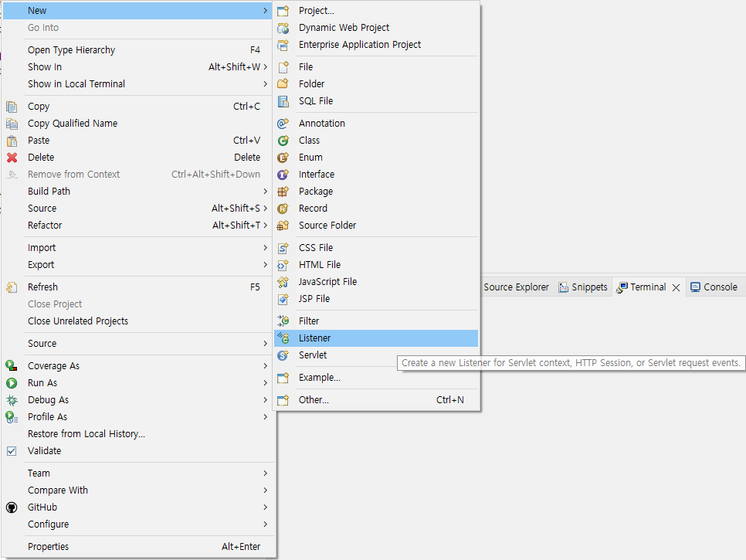Click the GitHub logo icon
This screenshot has height=560, width=746.
(12, 507)
